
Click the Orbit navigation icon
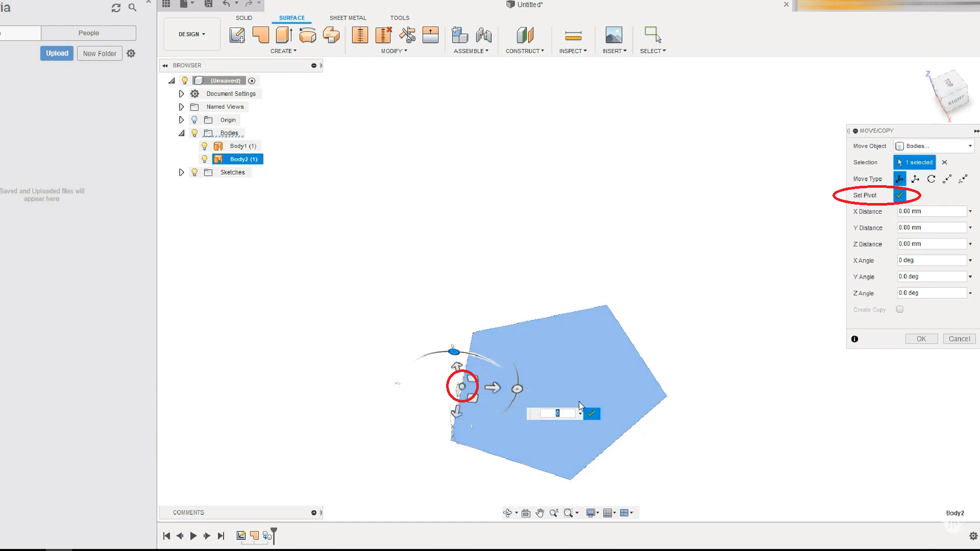pos(507,513)
